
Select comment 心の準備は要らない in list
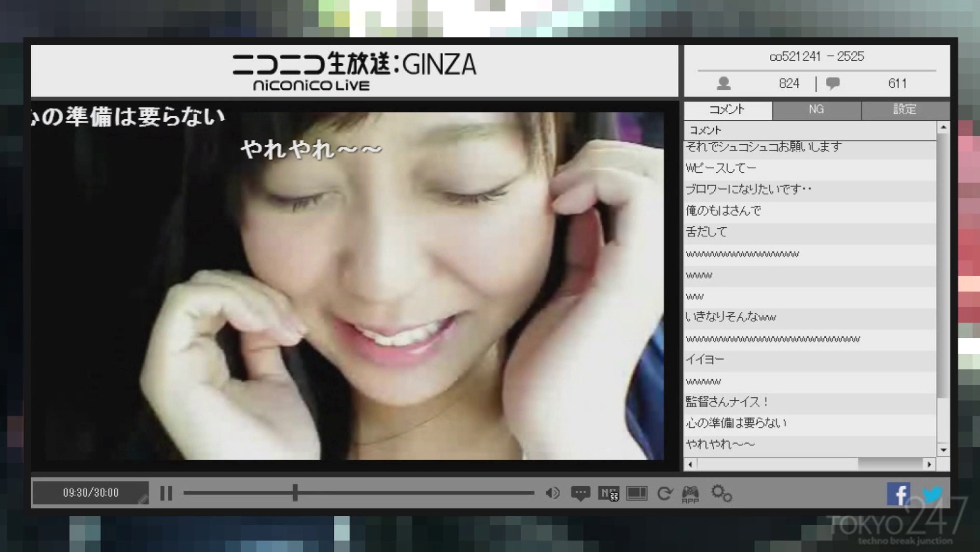click(810, 424)
